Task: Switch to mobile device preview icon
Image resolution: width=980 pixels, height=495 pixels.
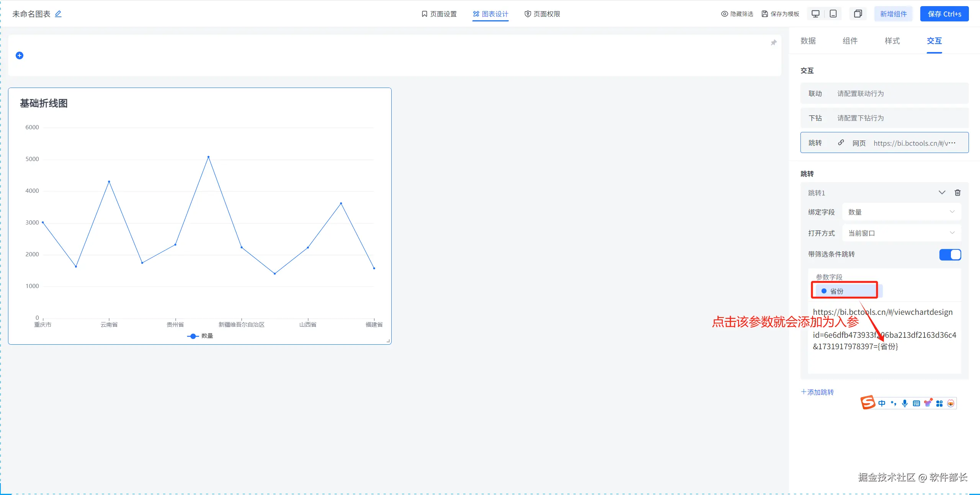Action: (833, 14)
